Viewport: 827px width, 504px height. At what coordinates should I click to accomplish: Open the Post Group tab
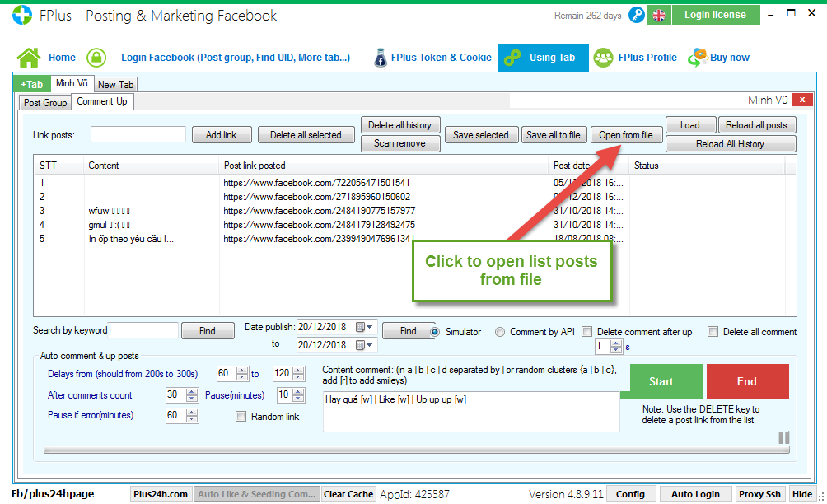(44, 103)
